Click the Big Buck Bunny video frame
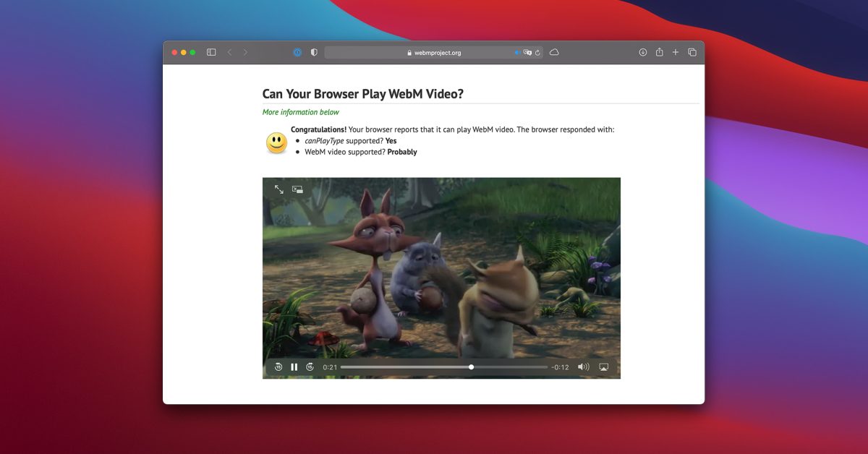The image size is (868, 454). pos(441,278)
